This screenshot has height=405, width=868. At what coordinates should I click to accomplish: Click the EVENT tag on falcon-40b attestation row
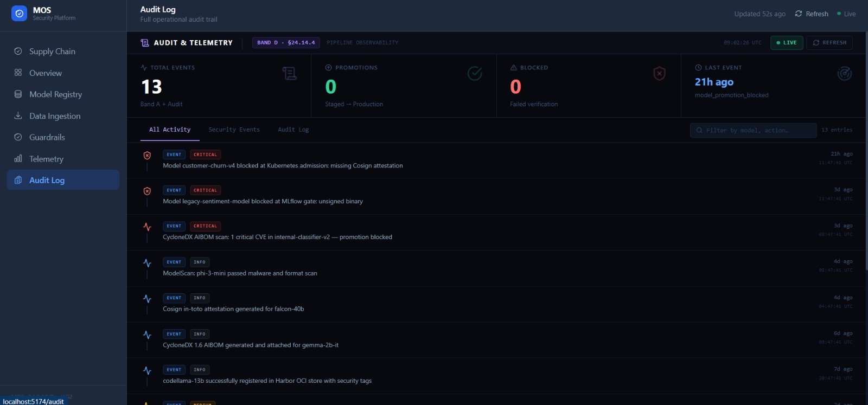coord(174,298)
